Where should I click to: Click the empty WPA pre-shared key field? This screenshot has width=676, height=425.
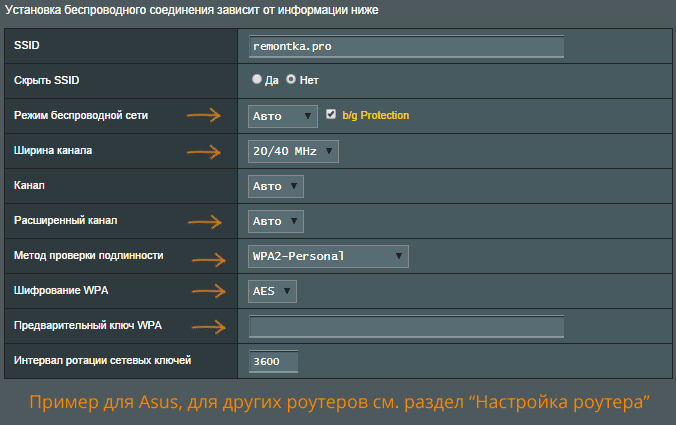point(406,326)
